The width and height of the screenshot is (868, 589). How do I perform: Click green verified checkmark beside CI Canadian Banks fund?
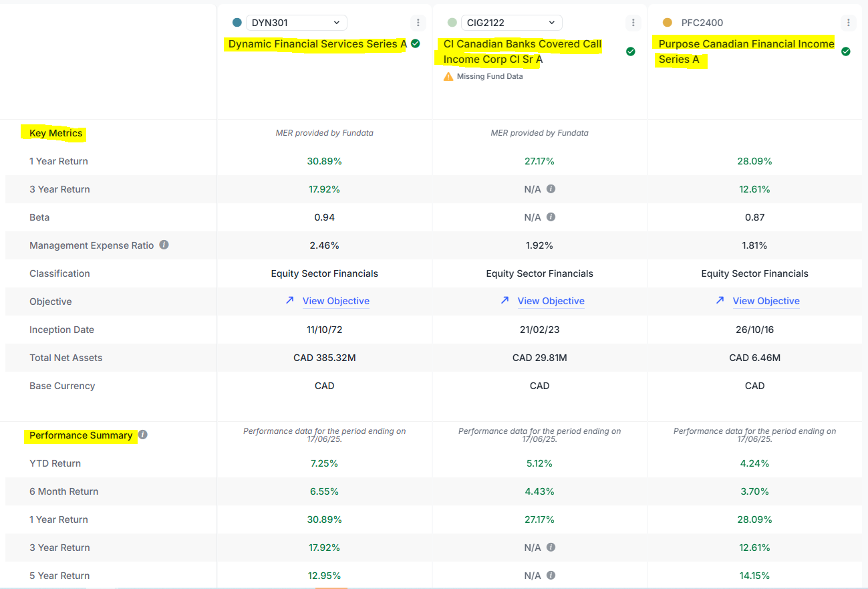631,51
